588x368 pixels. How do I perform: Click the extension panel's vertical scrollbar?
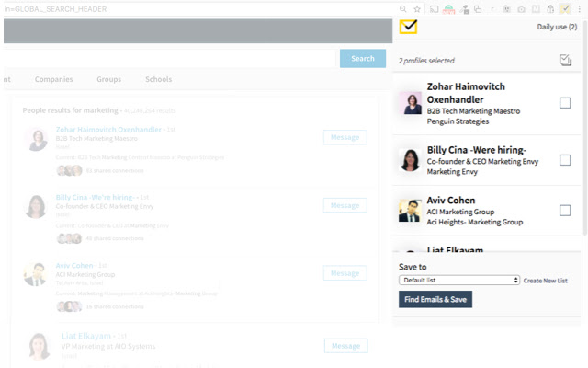click(x=584, y=128)
